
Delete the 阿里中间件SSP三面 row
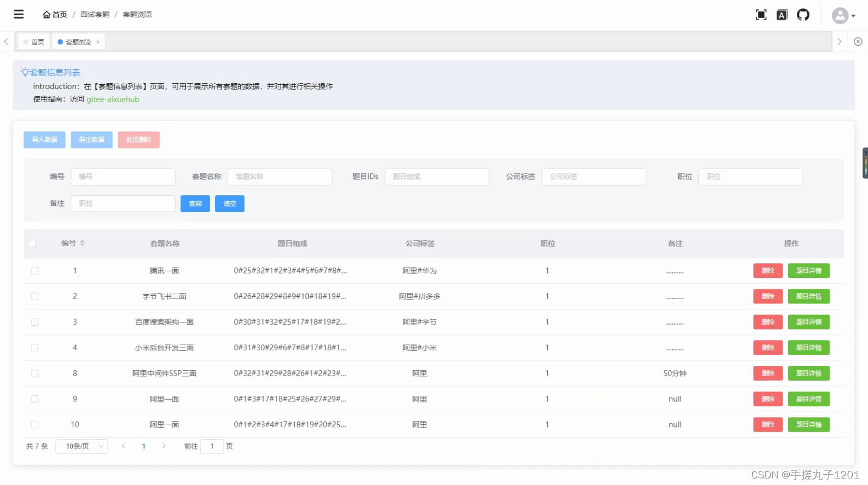(x=768, y=373)
